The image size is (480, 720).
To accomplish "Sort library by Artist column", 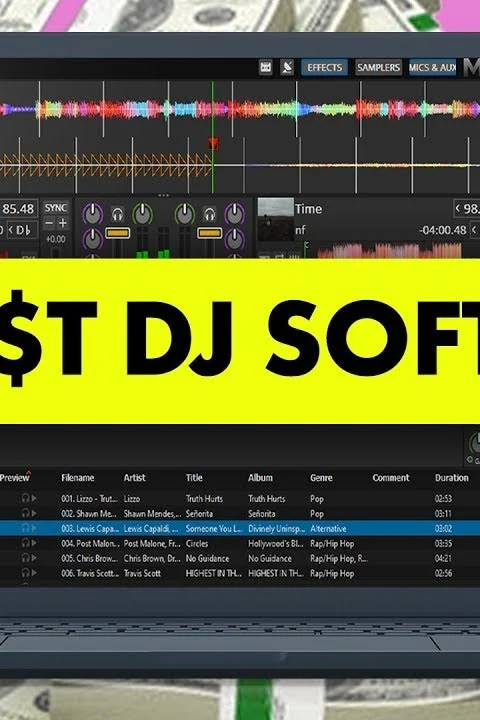I will (x=135, y=478).
